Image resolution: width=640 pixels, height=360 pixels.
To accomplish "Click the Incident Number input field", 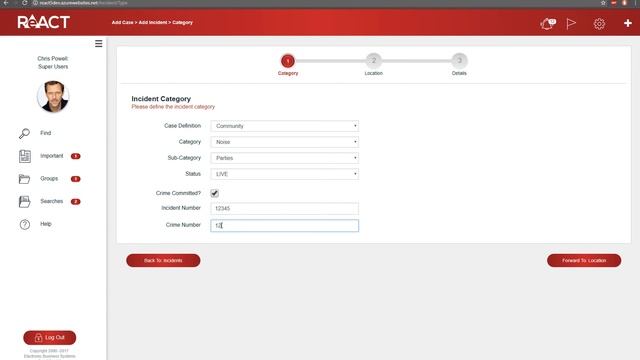I will pyautogui.click(x=284, y=209).
